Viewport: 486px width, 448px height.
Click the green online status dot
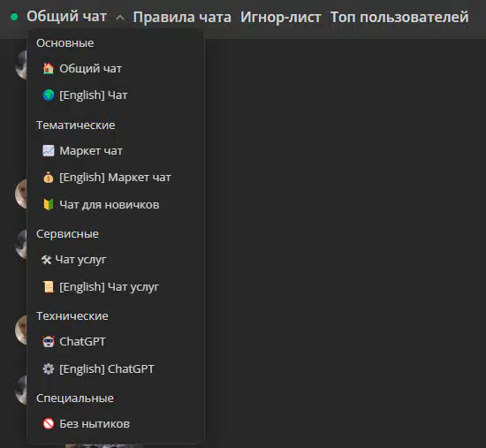point(14,17)
